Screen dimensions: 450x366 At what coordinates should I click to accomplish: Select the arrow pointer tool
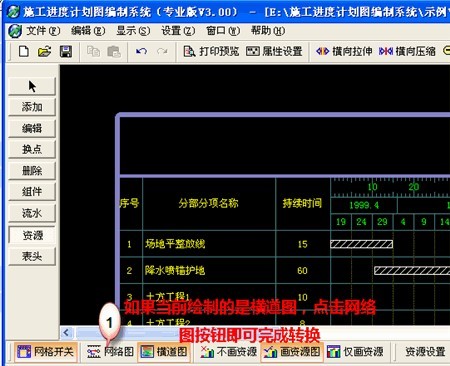click(x=32, y=86)
